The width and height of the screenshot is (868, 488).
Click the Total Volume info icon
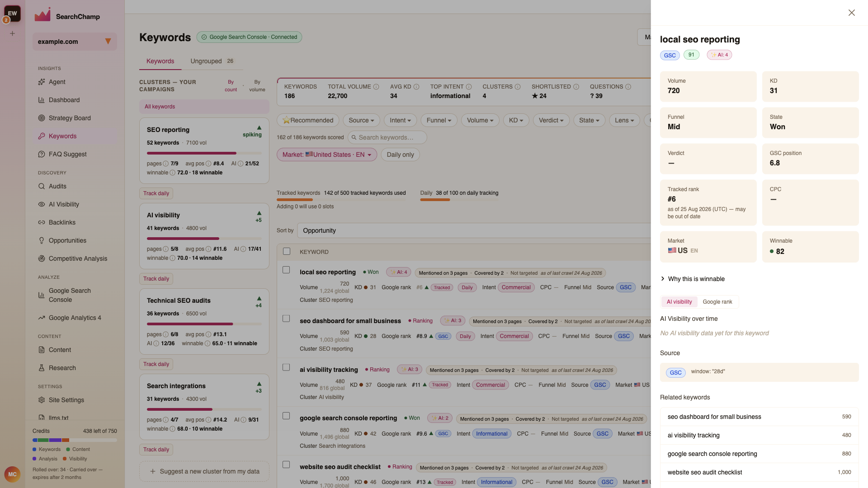point(376,87)
